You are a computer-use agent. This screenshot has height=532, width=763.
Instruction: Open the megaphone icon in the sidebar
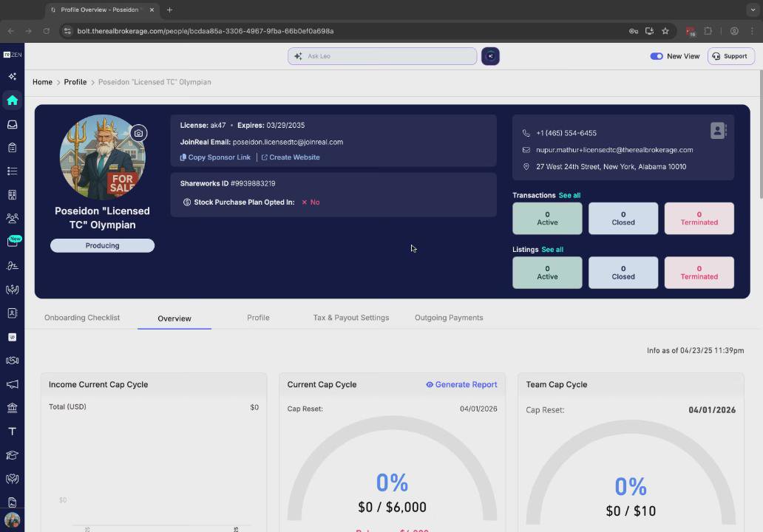point(12,384)
